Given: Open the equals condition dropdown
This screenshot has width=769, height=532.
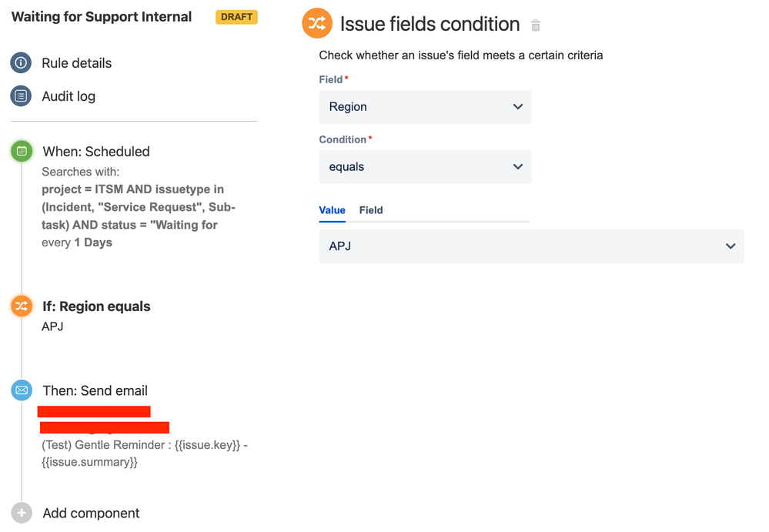Looking at the screenshot, I should pyautogui.click(x=425, y=167).
